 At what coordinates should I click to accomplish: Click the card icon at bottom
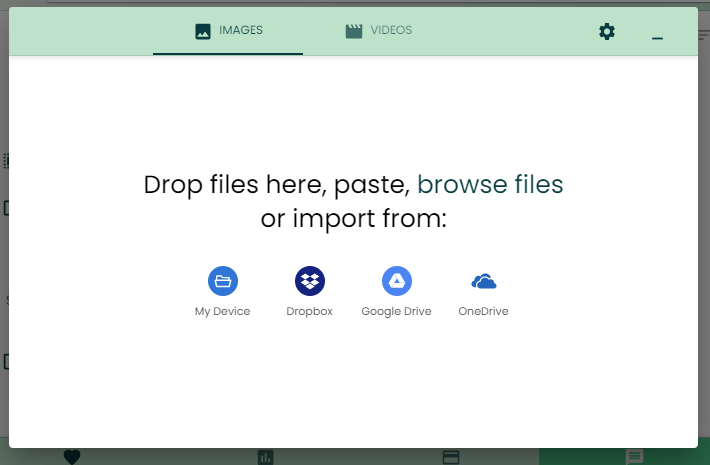click(x=451, y=457)
